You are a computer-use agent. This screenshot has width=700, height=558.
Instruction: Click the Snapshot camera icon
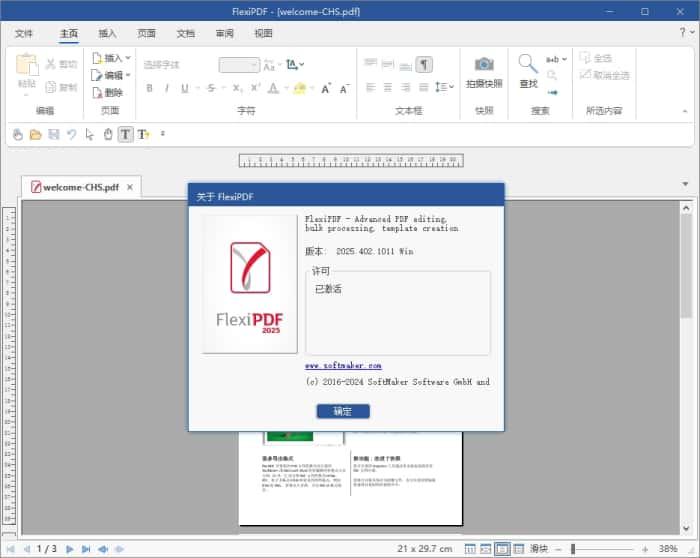484,66
